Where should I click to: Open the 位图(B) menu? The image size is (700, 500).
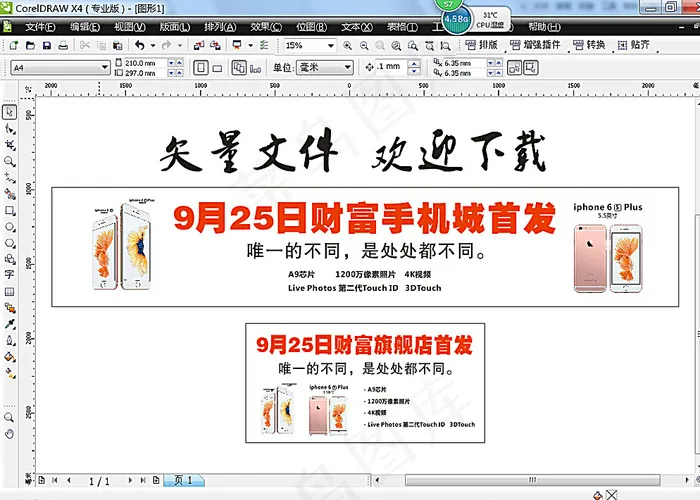[x=312, y=27]
